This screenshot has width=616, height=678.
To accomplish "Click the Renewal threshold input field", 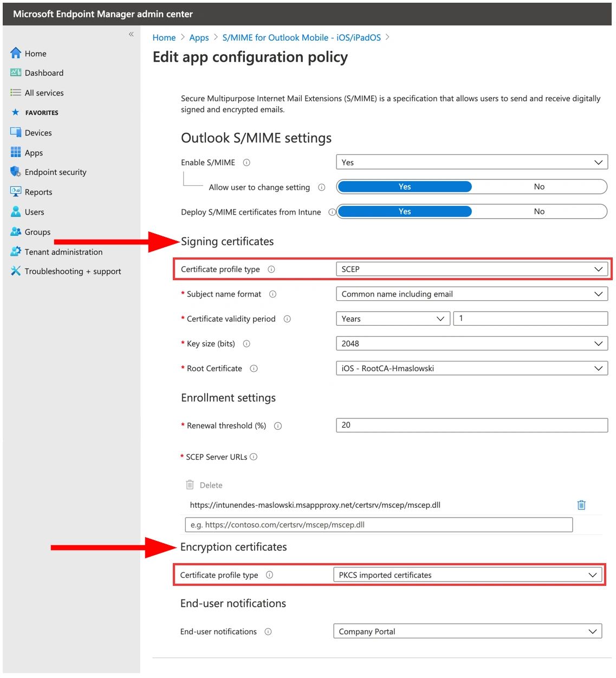I will (472, 425).
